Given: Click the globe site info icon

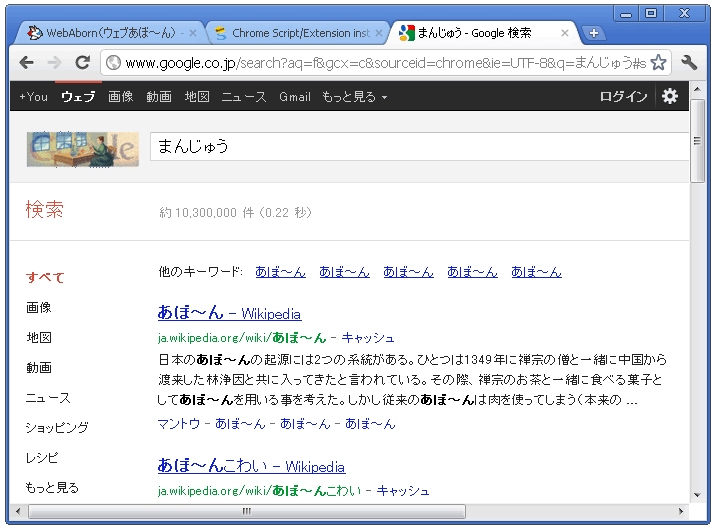Looking at the screenshot, I should [113, 63].
